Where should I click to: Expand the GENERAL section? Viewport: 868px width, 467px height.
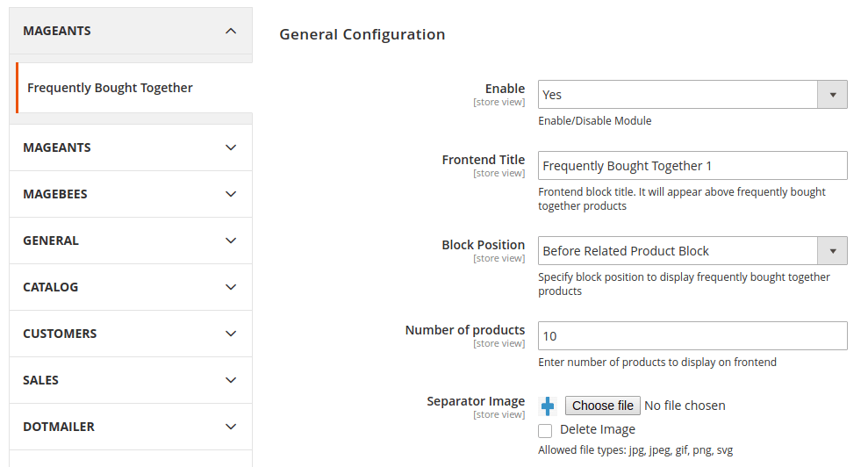[x=131, y=241]
